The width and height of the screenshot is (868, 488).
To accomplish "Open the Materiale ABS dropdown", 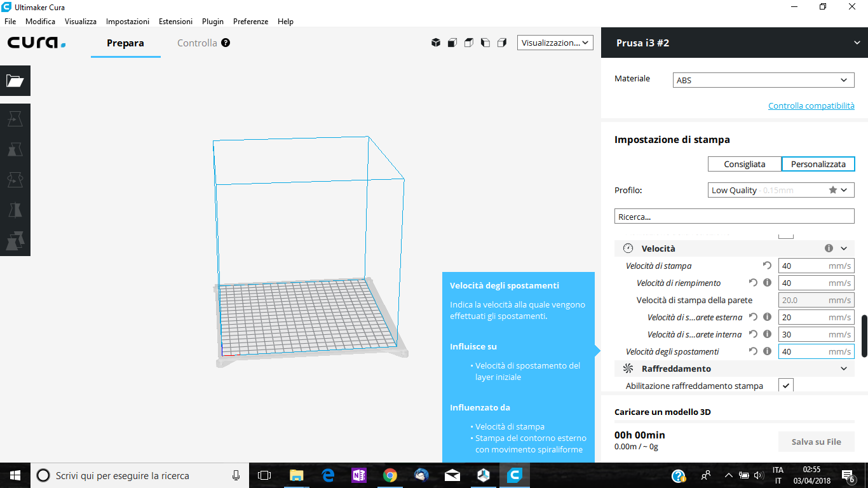I will pyautogui.click(x=764, y=80).
